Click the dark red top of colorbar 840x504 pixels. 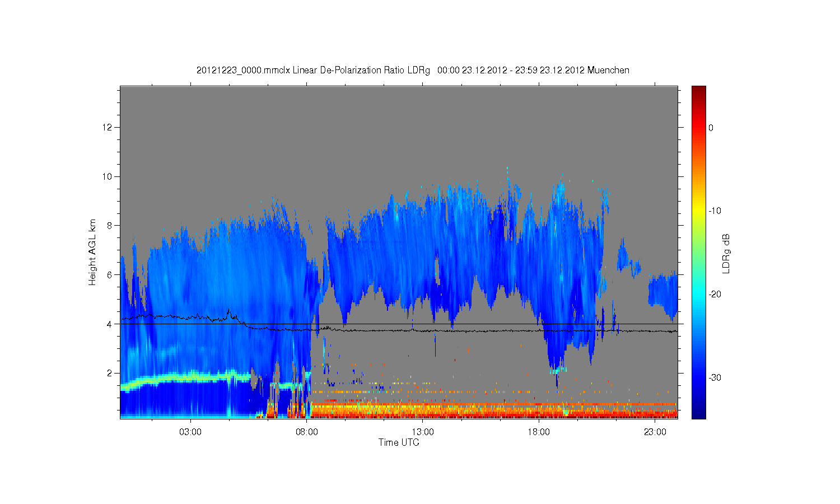699,91
